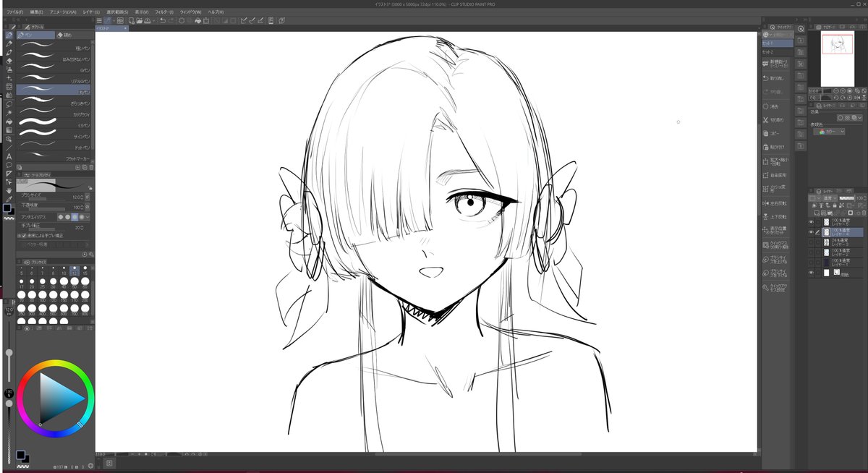868x473 pixels.
Task: Open the ファイル menu
Action: coord(14,12)
